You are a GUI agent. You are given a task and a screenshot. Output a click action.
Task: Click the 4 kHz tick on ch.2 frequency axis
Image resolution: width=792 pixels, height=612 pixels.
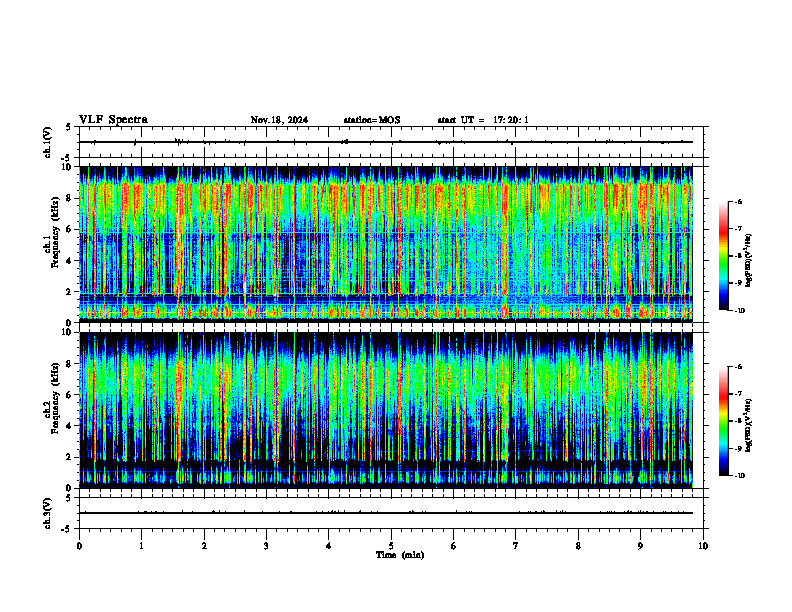pos(70,426)
